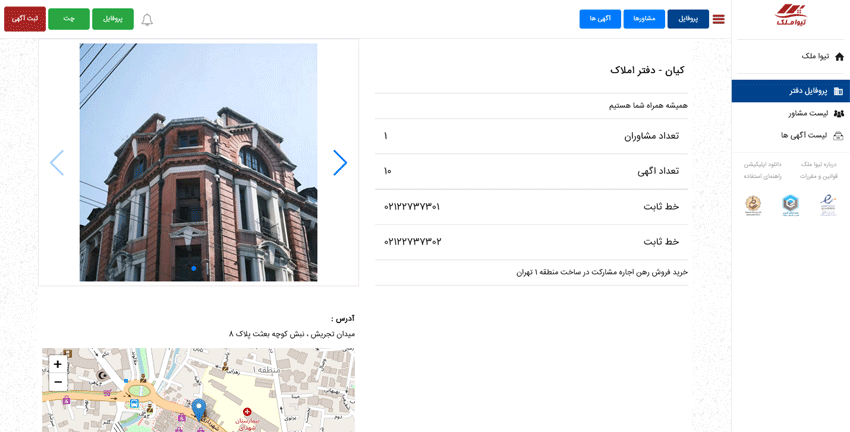Viewport: 850px width, 432px height.
Task: Click the منطقه ۱ label on map
Action: (266, 370)
